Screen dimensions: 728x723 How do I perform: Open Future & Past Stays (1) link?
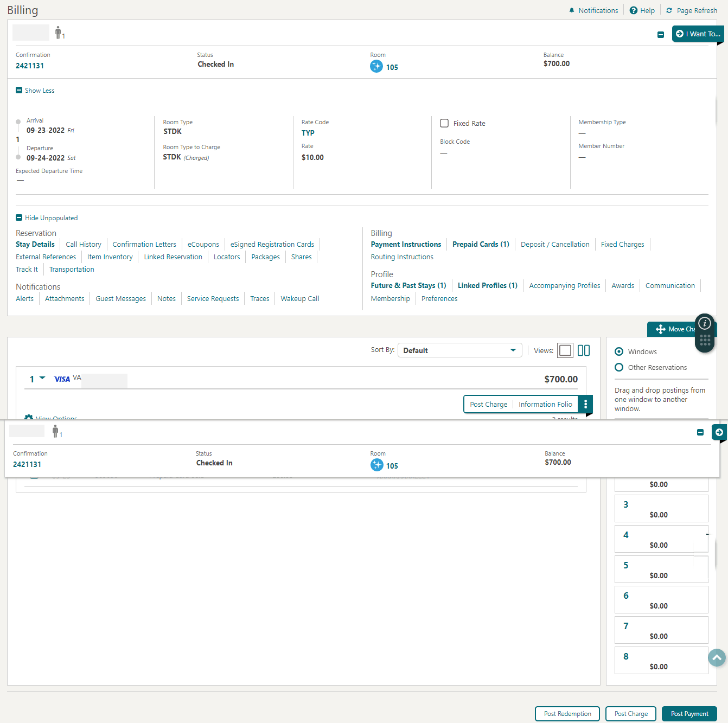pos(408,286)
